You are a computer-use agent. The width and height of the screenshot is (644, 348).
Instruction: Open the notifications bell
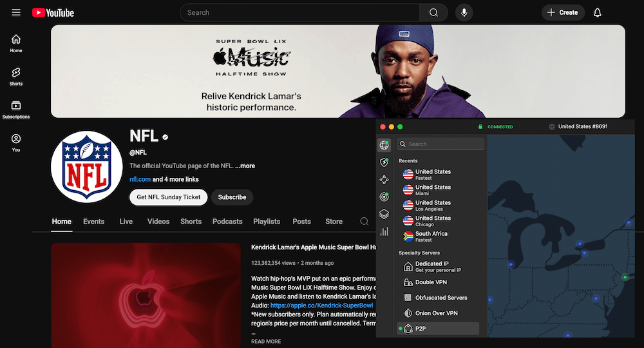point(597,13)
